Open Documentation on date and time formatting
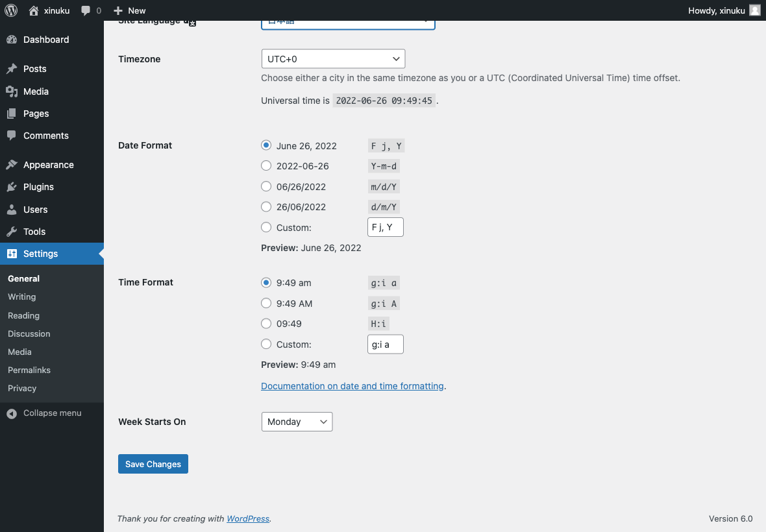This screenshot has width=766, height=532. [352, 386]
